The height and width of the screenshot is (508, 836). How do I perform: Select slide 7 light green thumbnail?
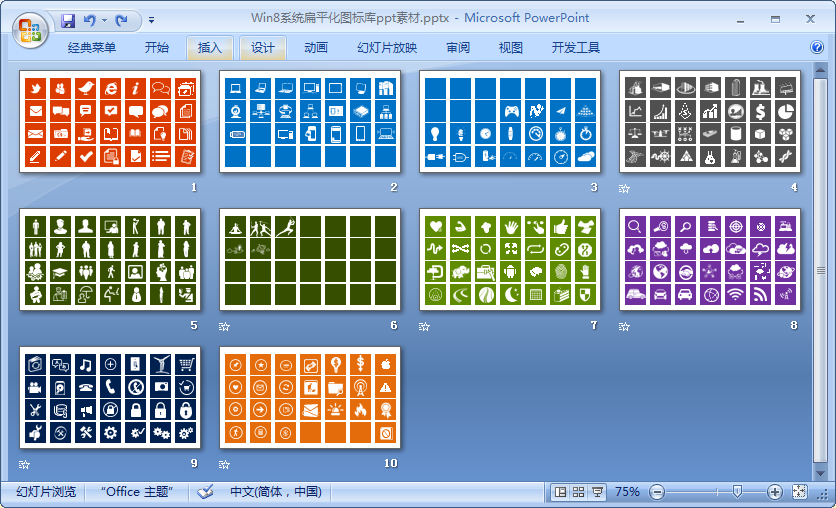coord(510,260)
